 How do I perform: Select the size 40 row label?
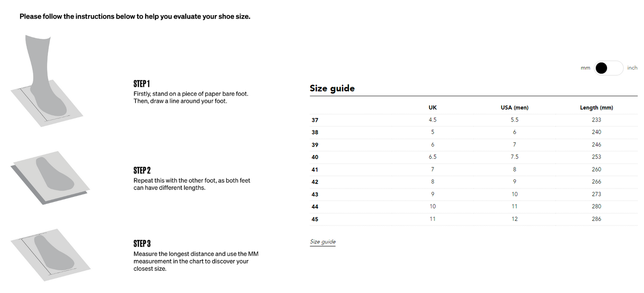pyautogui.click(x=315, y=157)
